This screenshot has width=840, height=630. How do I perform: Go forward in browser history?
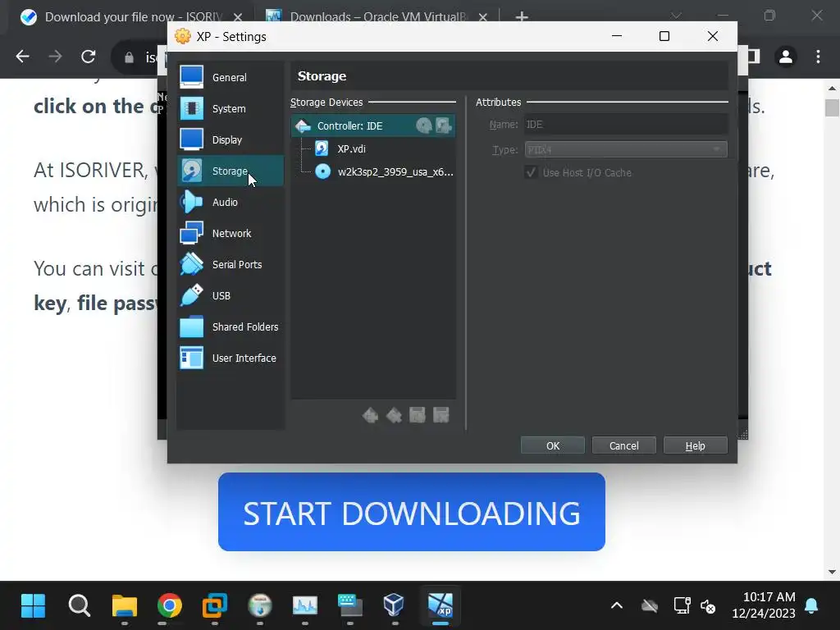pyautogui.click(x=55, y=57)
